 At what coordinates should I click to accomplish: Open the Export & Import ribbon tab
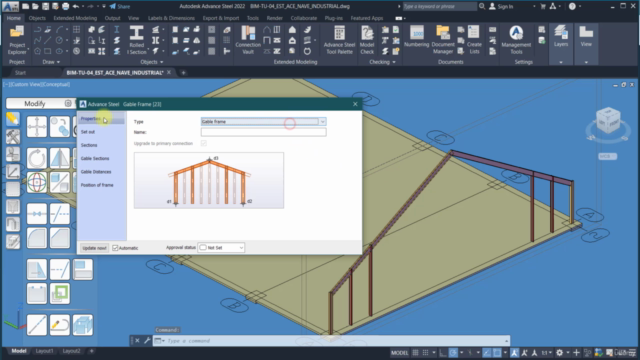pos(221,18)
